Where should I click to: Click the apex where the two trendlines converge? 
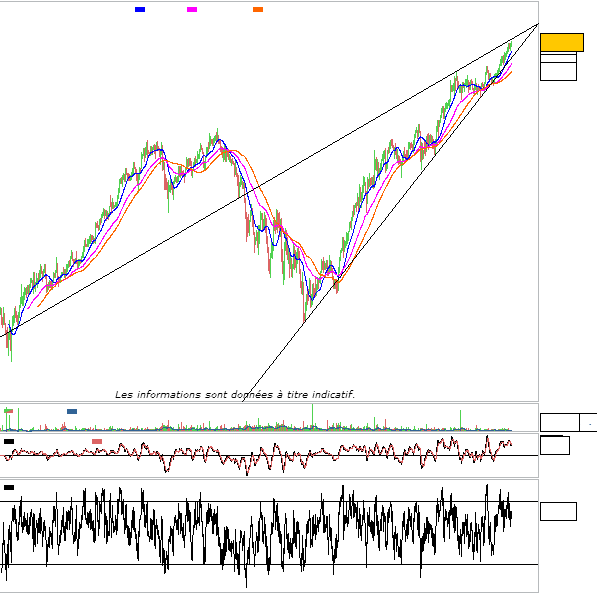[537, 24]
